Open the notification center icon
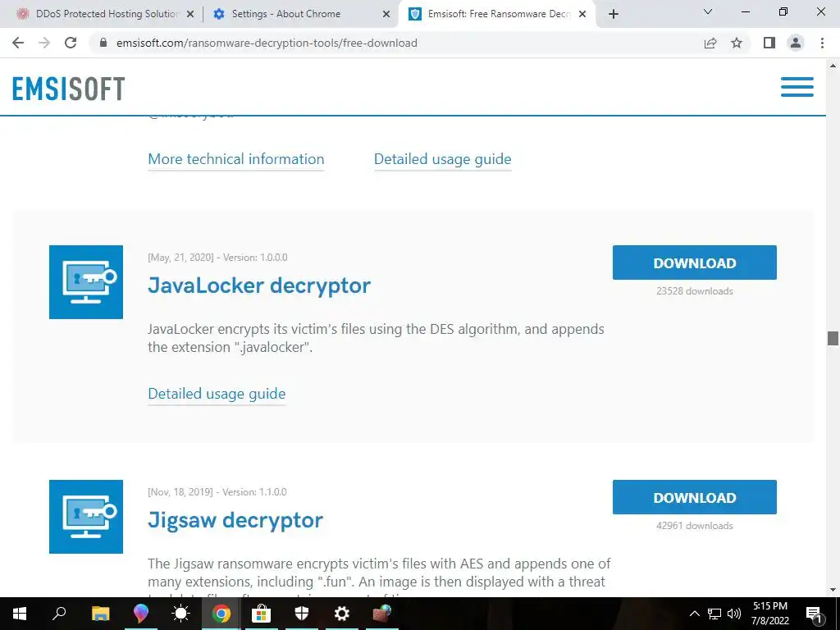 (815, 614)
